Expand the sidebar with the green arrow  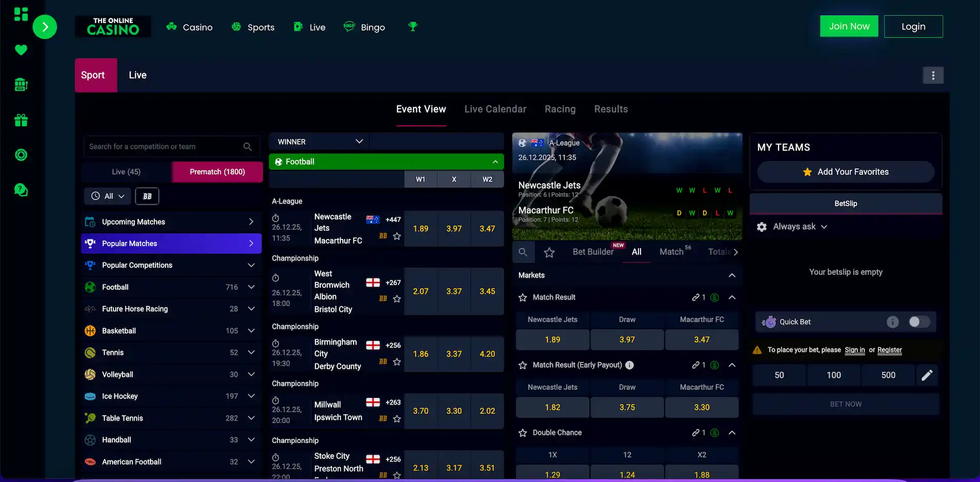point(45,26)
